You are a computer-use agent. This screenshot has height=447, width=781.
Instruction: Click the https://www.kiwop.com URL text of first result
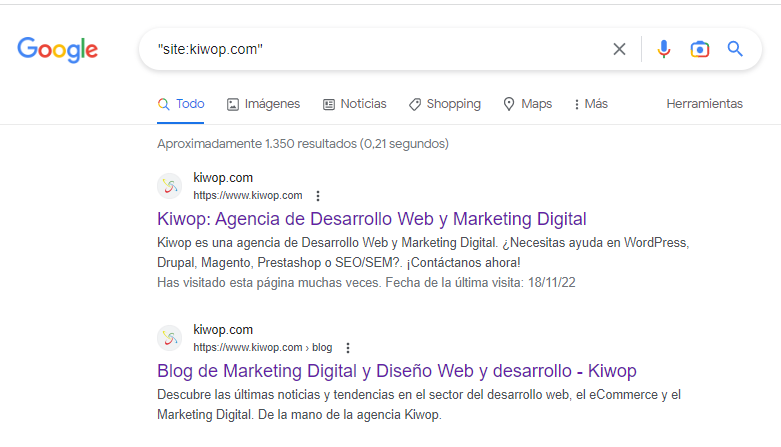pos(248,195)
